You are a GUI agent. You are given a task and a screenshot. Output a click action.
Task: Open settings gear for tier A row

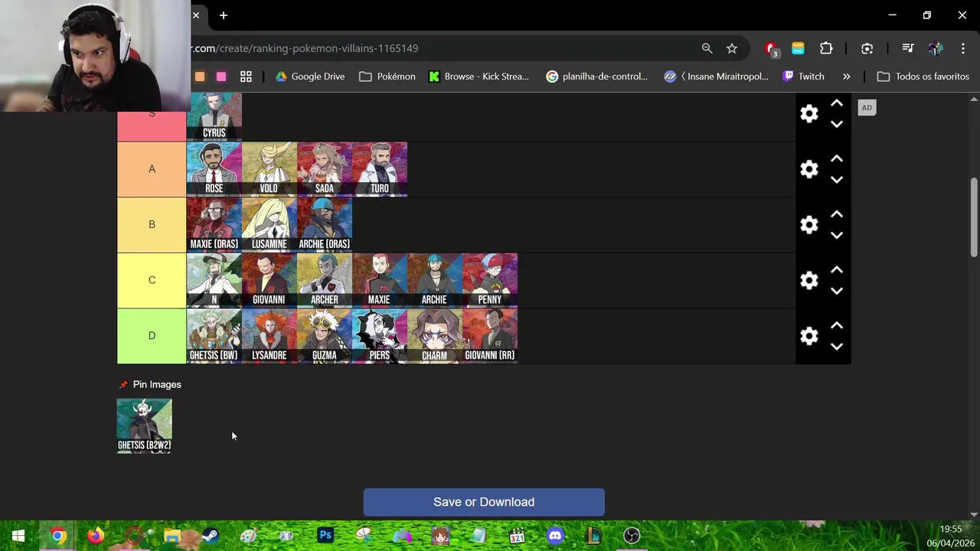pyautogui.click(x=809, y=169)
